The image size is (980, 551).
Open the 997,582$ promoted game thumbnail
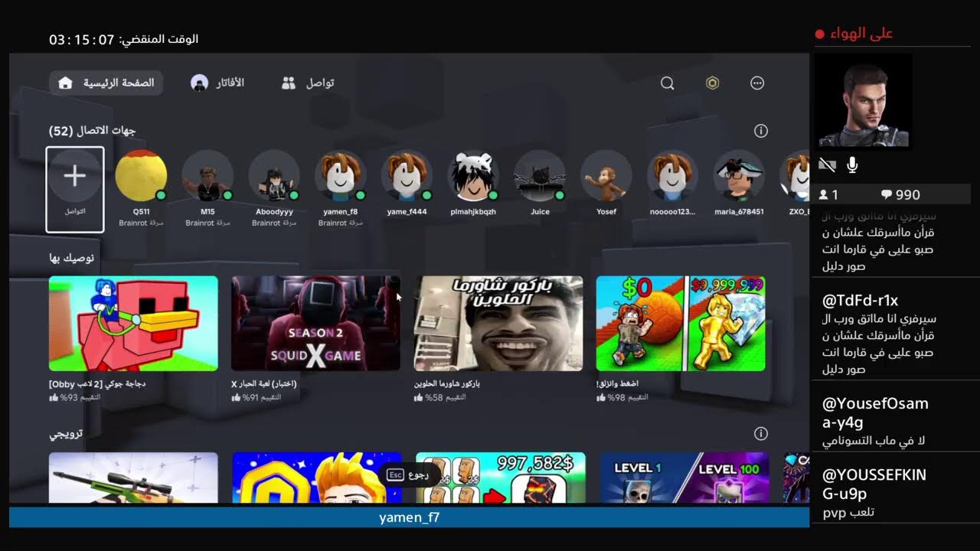coord(501,478)
